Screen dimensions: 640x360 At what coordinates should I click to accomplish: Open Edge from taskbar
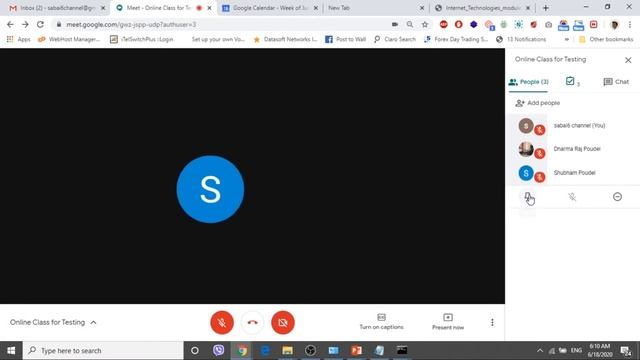click(x=264, y=351)
